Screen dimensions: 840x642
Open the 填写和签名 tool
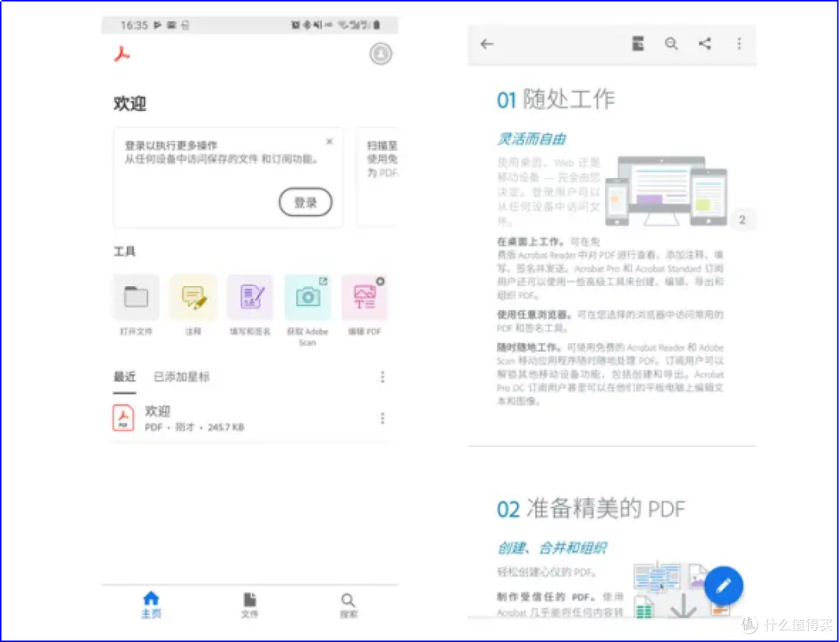coord(250,297)
